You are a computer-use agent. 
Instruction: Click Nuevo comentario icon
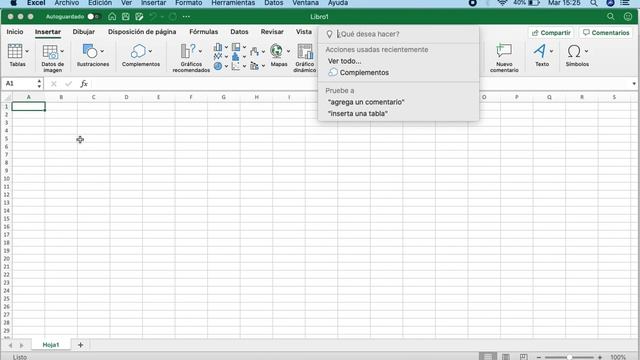coord(504,51)
